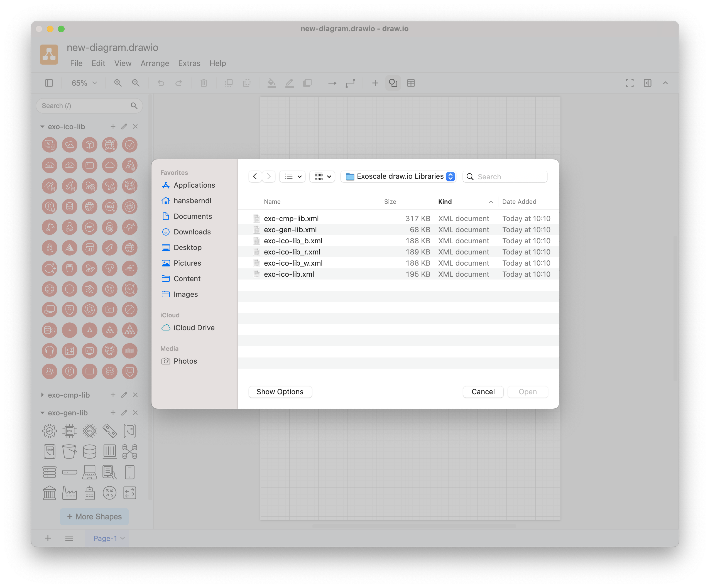
Task: Click the redo arrow icon
Action: pos(178,83)
